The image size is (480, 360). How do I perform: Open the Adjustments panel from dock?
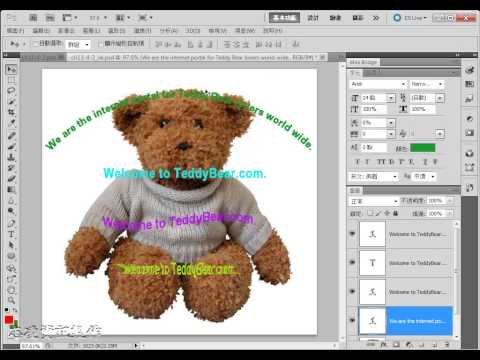point(469,118)
